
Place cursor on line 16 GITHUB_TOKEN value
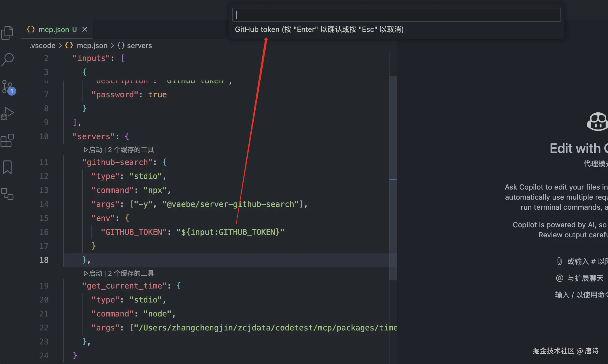point(230,232)
